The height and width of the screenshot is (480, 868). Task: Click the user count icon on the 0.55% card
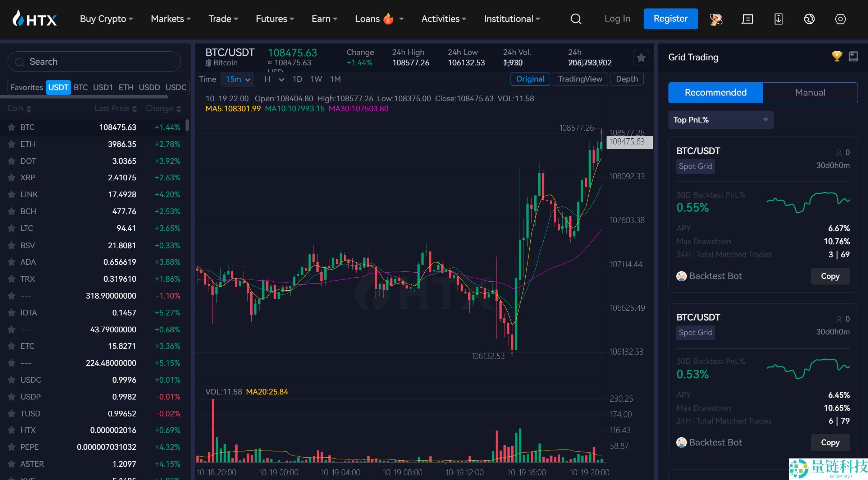839,153
